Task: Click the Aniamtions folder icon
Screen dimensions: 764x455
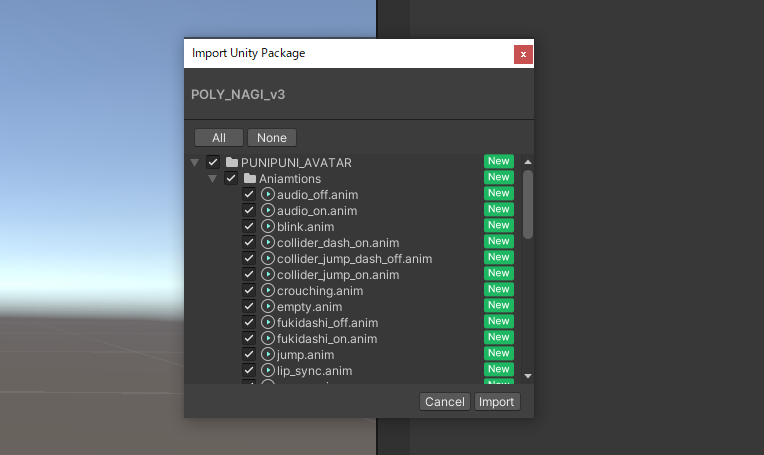Action: click(x=250, y=178)
